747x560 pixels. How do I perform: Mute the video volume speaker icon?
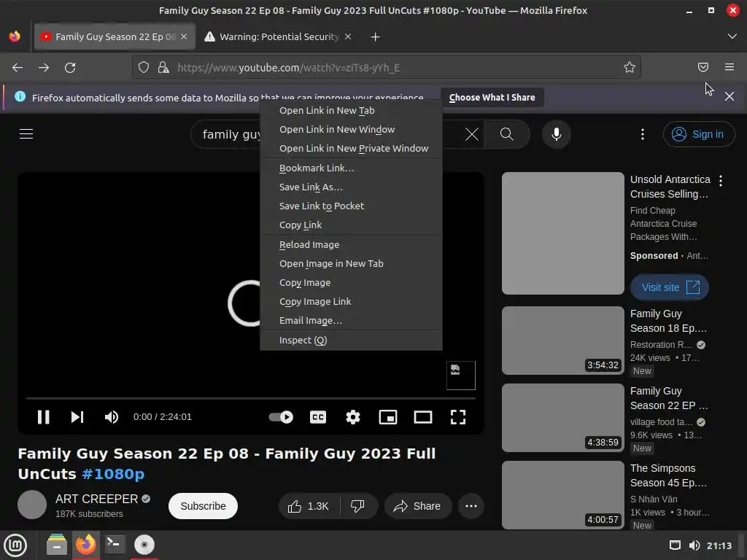pyautogui.click(x=112, y=417)
